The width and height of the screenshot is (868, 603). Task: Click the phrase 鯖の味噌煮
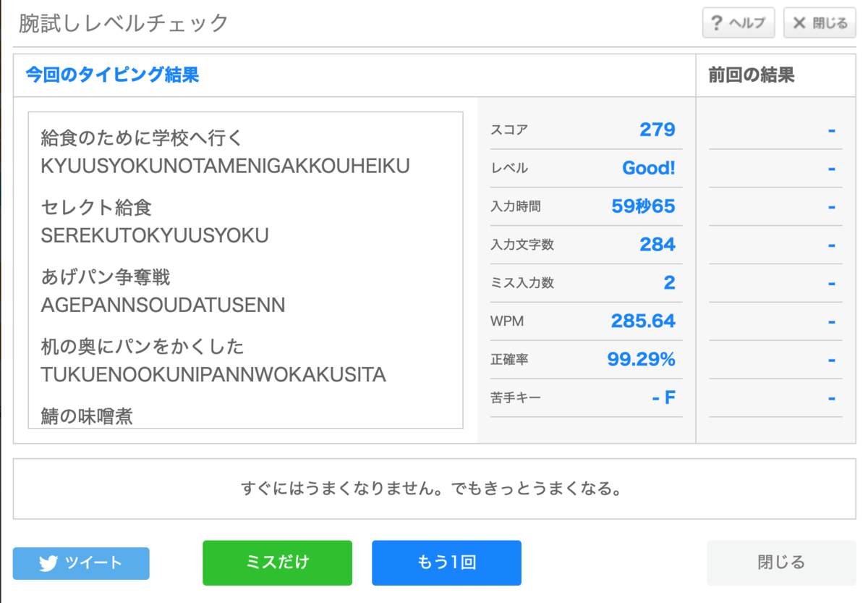[x=87, y=416]
